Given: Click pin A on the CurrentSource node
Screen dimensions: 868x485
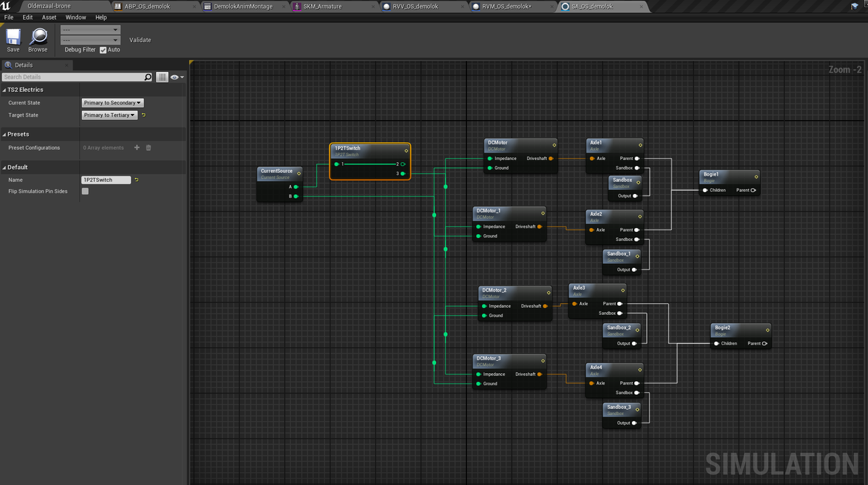Looking at the screenshot, I should tap(296, 187).
